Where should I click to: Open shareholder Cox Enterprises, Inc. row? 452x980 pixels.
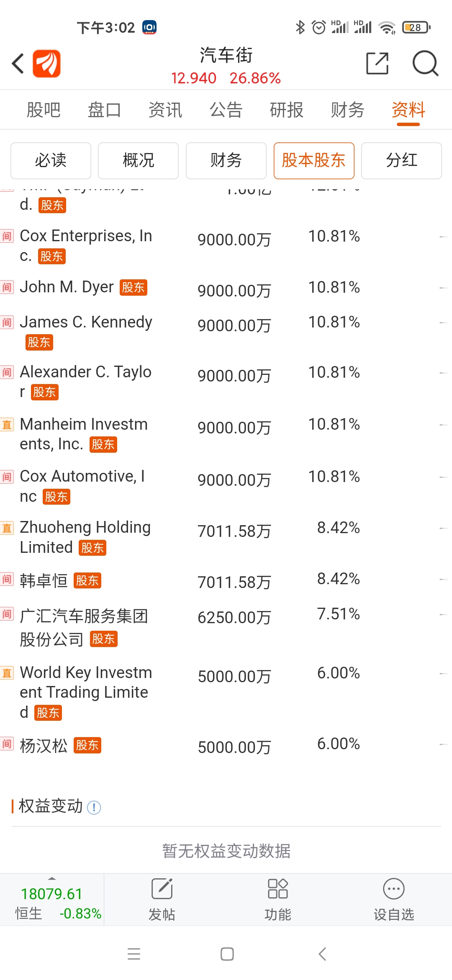[x=86, y=245]
